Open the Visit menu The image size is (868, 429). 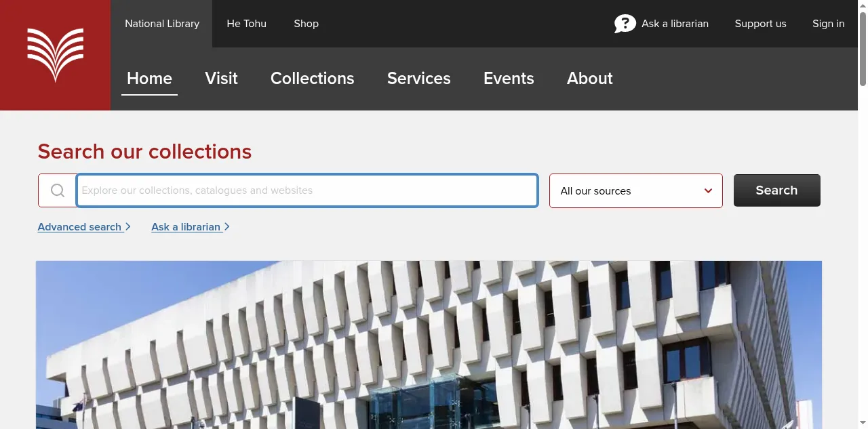[221, 79]
